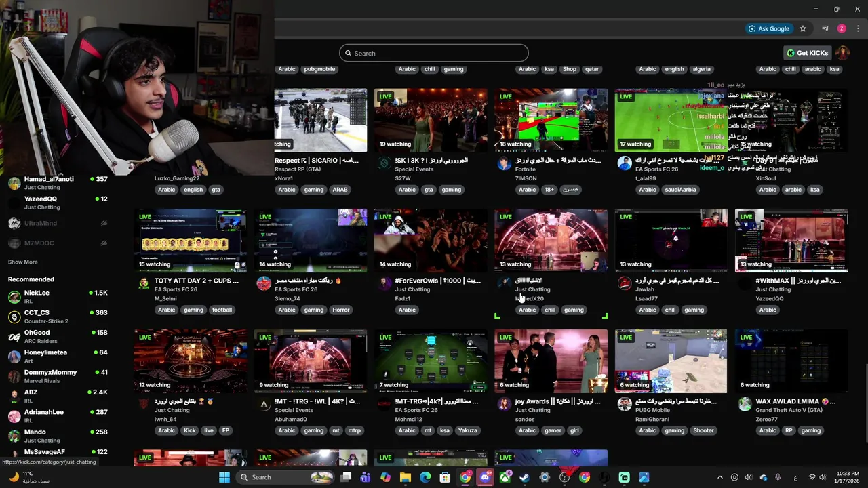Viewport: 868px width, 488px height.
Task: Click the girl tag under sondos
Action: [574, 430]
